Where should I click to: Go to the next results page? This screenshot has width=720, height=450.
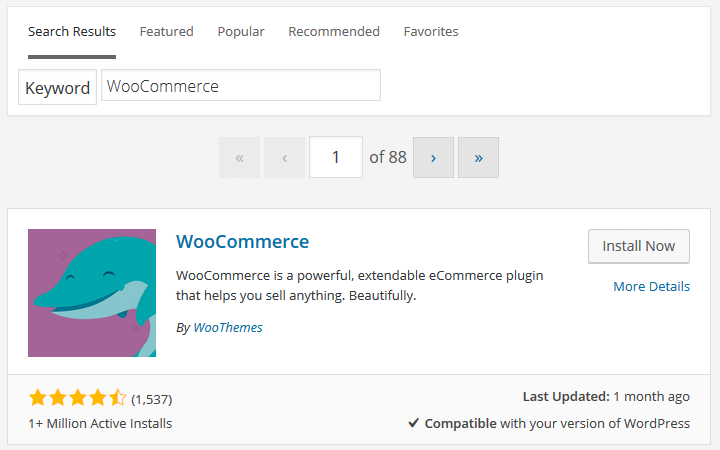pos(433,158)
